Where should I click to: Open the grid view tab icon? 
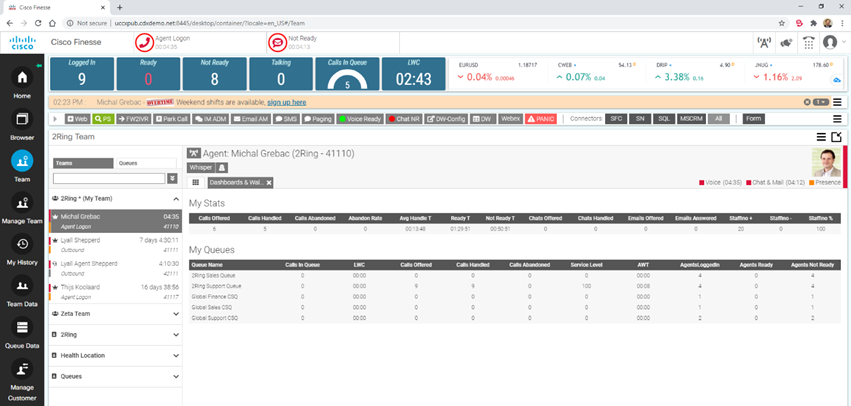[195, 183]
